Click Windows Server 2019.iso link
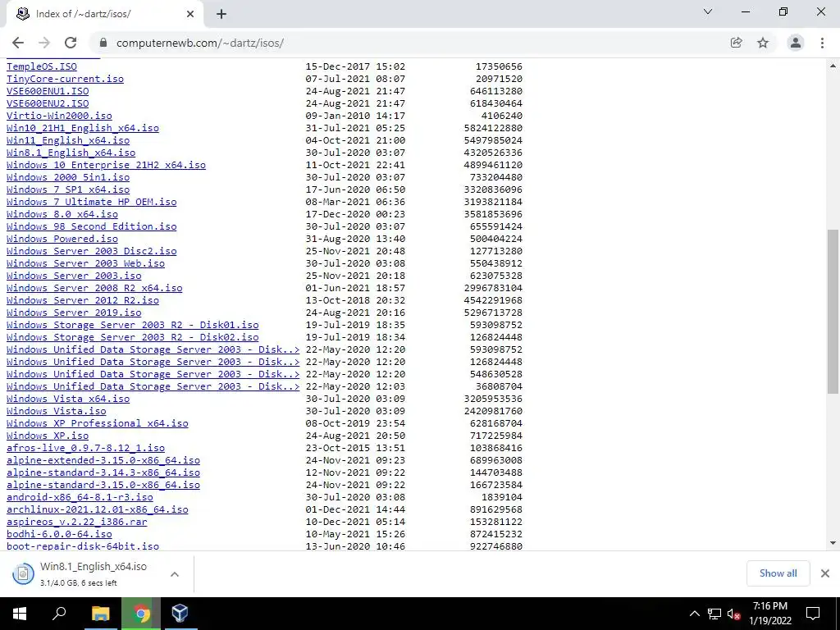The height and width of the screenshot is (630, 840). pyautogui.click(x=74, y=313)
